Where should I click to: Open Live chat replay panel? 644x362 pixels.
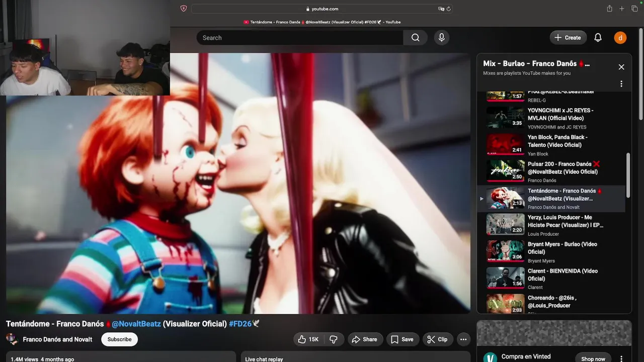[356, 356]
